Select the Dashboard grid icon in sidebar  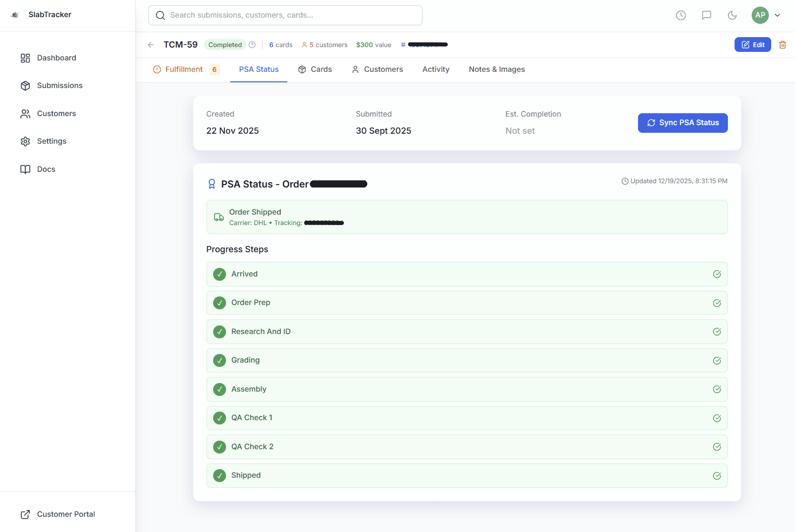click(26, 58)
